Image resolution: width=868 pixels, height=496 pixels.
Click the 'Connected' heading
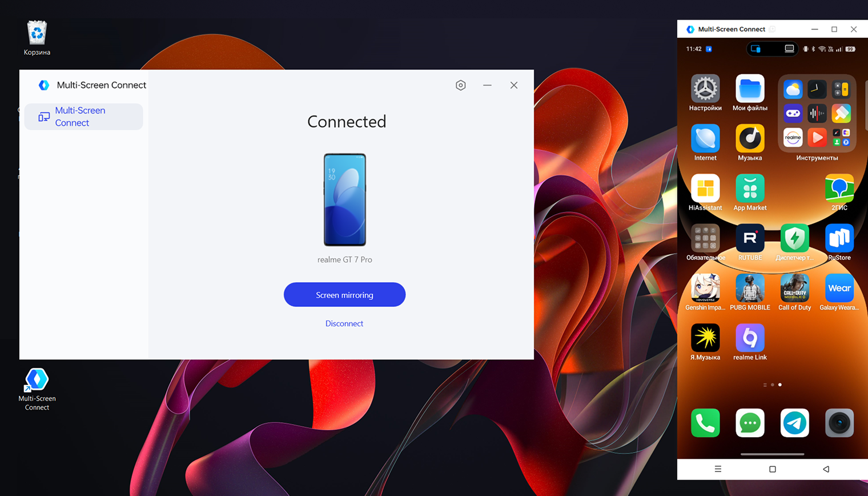(x=347, y=122)
